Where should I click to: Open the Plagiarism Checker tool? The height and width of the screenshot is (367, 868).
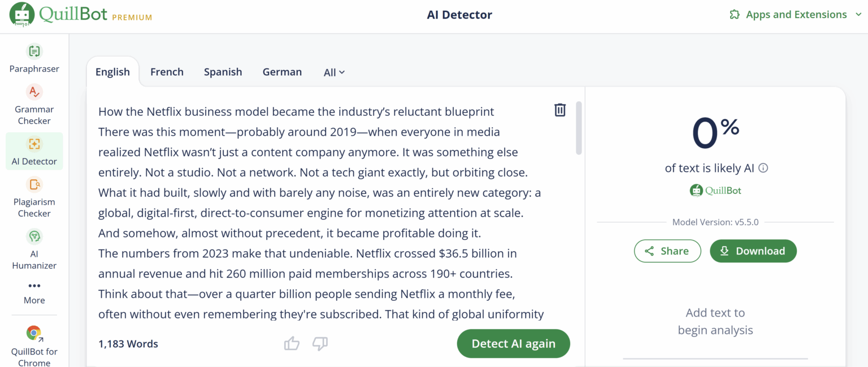(x=34, y=197)
